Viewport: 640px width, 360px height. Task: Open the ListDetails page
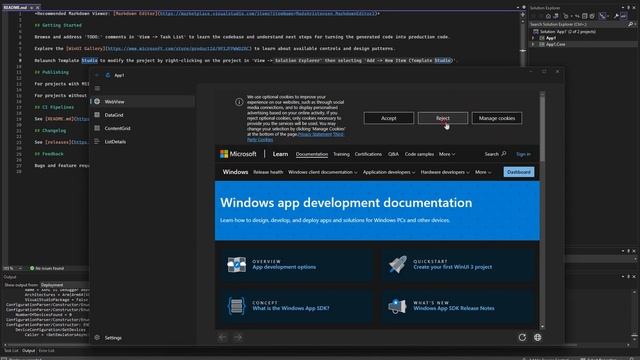143,142
